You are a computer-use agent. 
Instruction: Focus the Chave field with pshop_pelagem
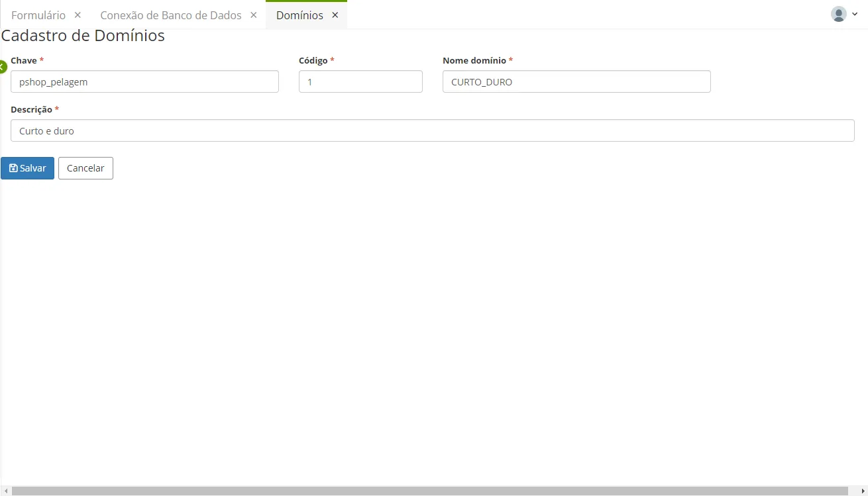[x=144, y=81]
